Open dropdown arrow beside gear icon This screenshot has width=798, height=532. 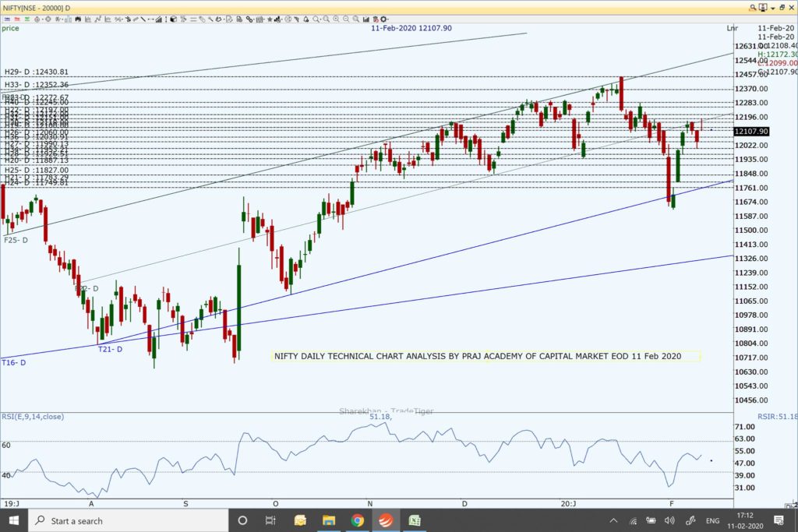(388, 19)
